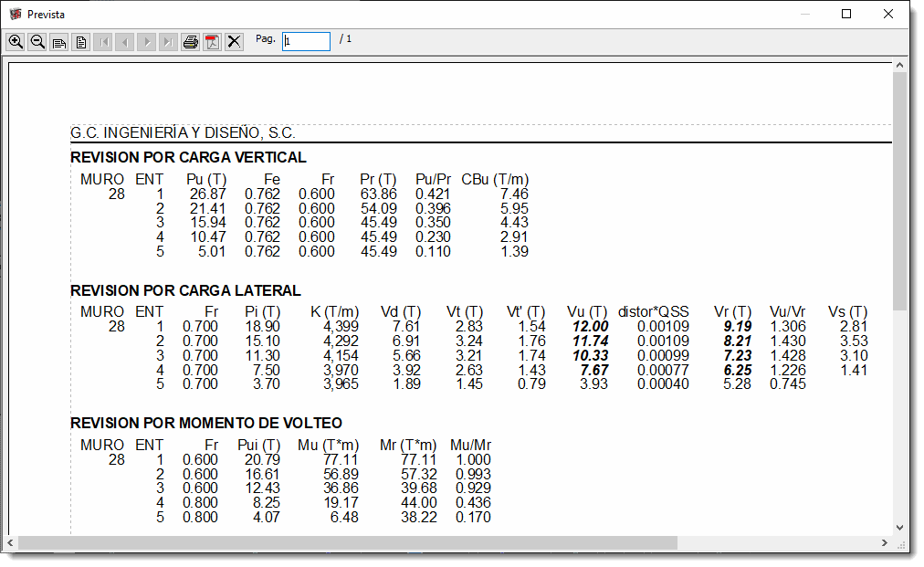
Task: Export report to PDF icon
Action: (x=213, y=42)
